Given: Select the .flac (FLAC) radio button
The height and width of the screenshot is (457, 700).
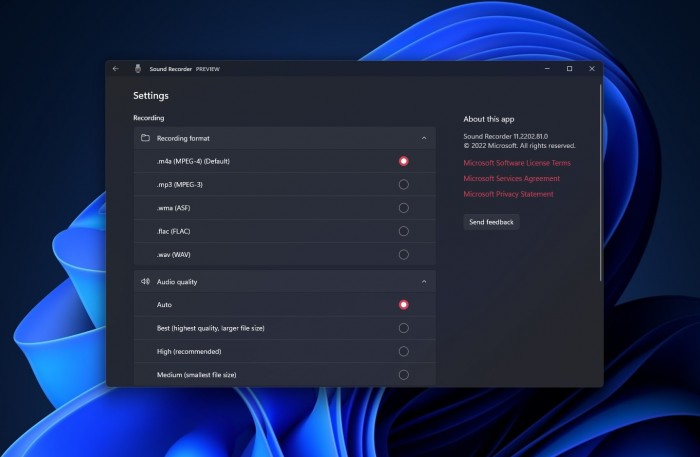Looking at the screenshot, I should [x=404, y=231].
